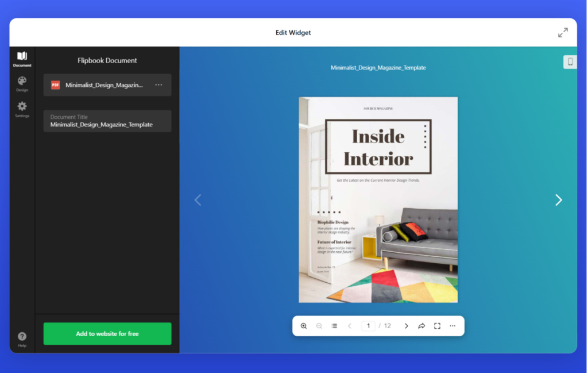Screen dimensions: 588x373
Task: Open the table of contents icon
Action: tap(334, 326)
